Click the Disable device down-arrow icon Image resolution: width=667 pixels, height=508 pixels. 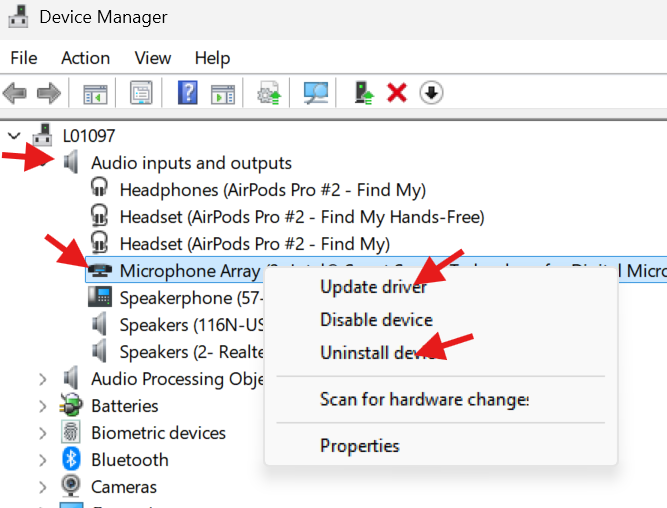pos(431,94)
